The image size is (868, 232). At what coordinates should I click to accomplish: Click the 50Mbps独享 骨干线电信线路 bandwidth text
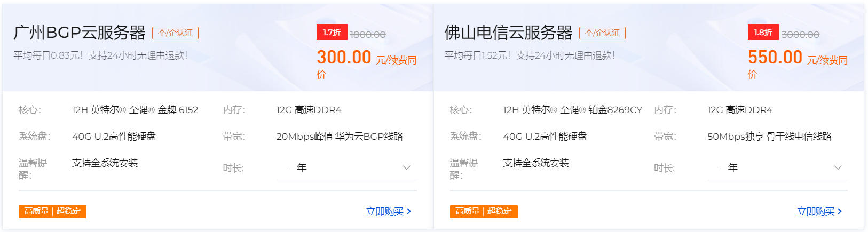pyautogui.click(x=769, y=137)
